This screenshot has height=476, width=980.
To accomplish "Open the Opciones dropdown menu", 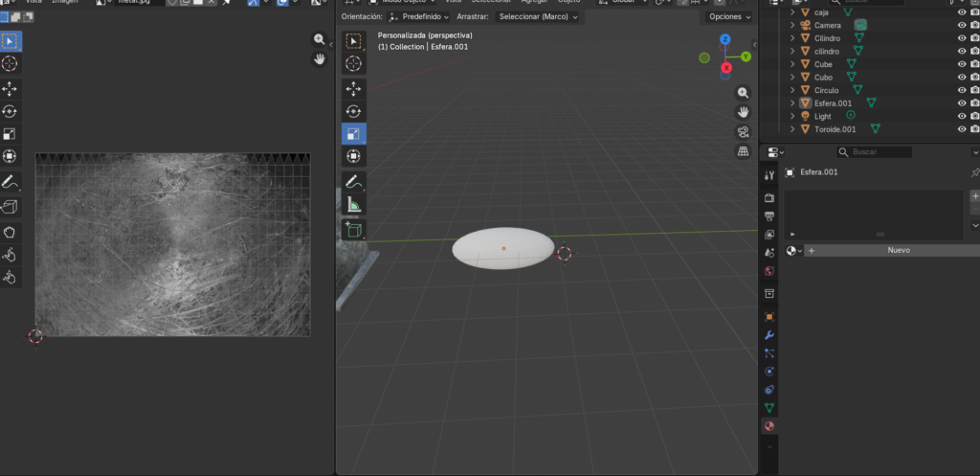I will coord(728,16).
